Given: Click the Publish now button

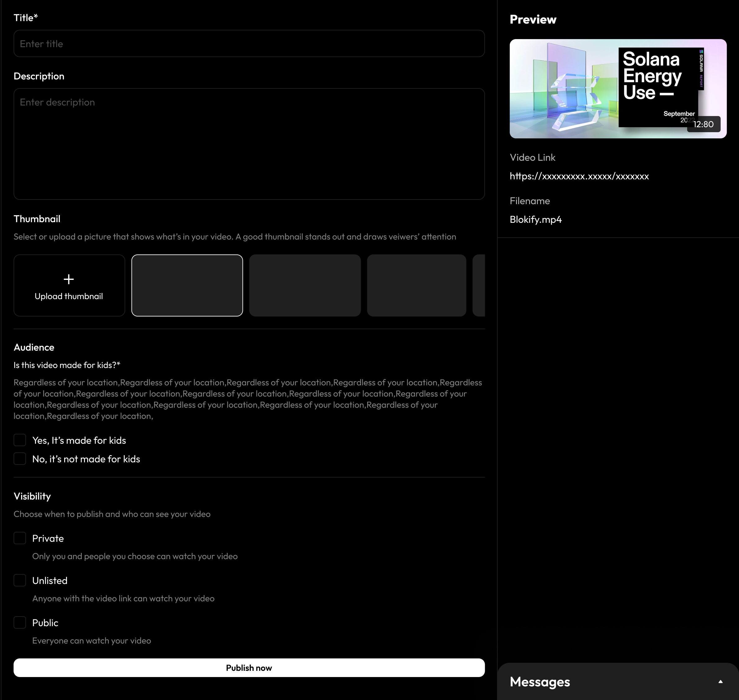Looking at the screenshot, I should [249, 668].
